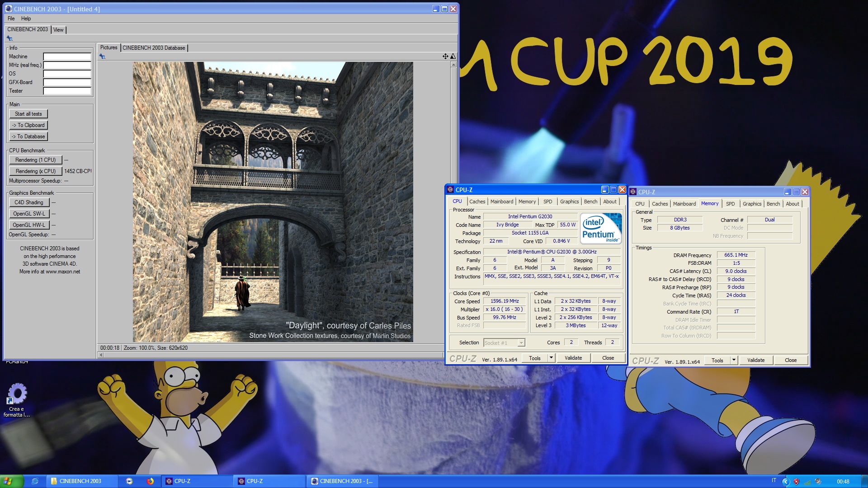Open the About tab in CPU-Z CPU window
Screen dimensions: 868x488
[610, 202]
